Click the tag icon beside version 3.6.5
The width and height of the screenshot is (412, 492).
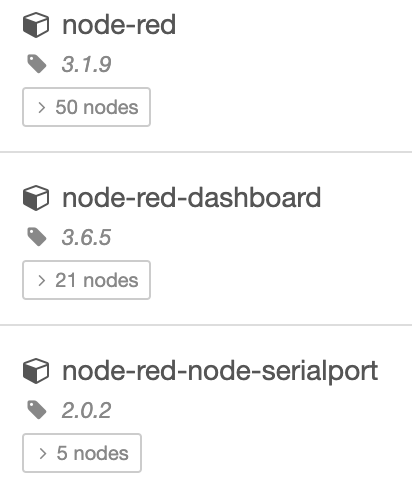pos(37,237)
